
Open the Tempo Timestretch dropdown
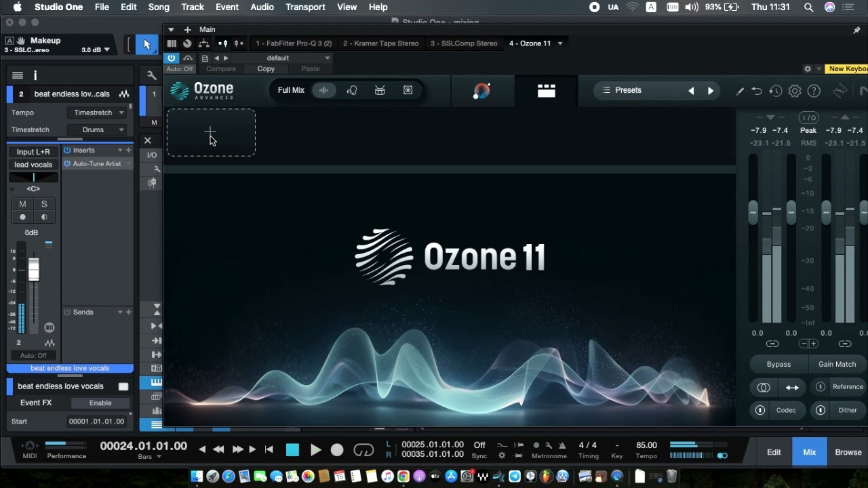98,113
